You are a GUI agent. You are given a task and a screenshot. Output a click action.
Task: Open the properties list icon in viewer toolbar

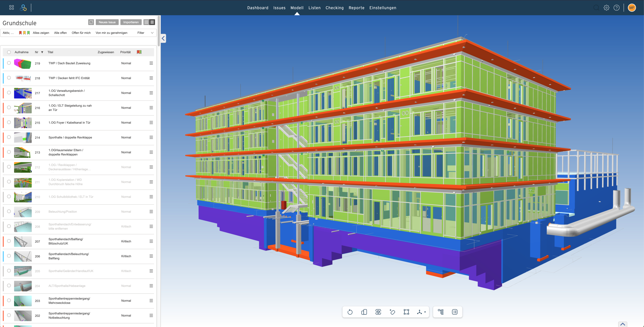[x=454, y=312]
